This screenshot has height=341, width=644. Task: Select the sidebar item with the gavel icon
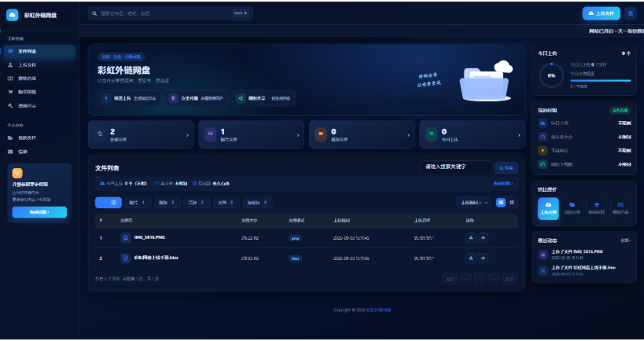point(39,105)
